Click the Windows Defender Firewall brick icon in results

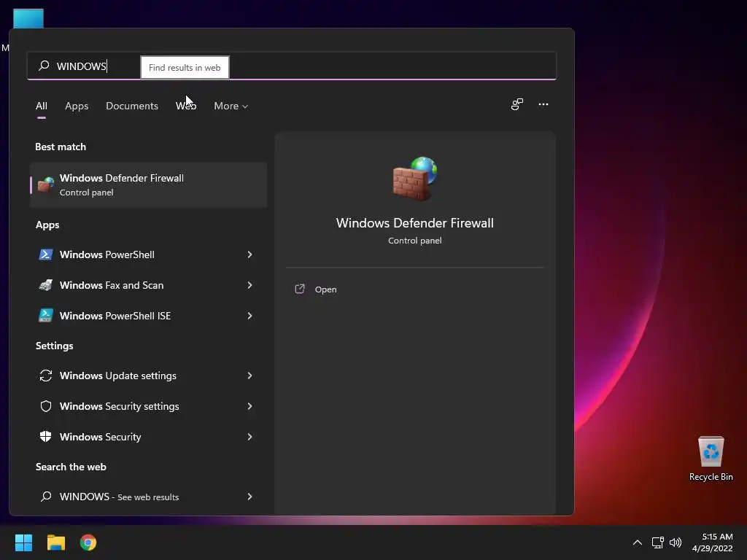coord(46,184)
